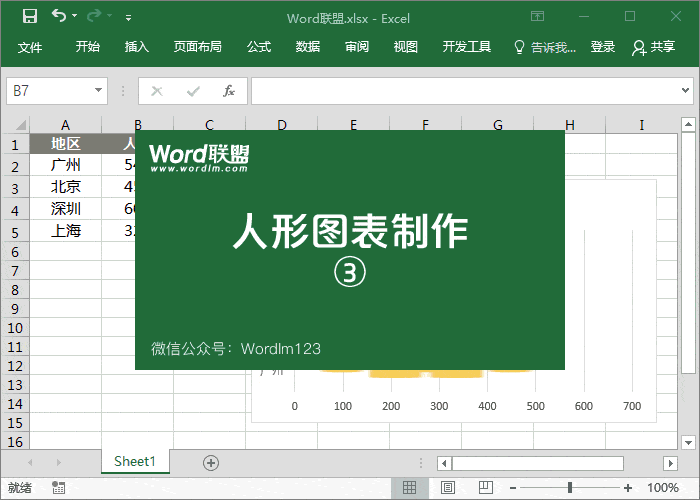
Task: Click chart axis label 0
Action: 295,406
